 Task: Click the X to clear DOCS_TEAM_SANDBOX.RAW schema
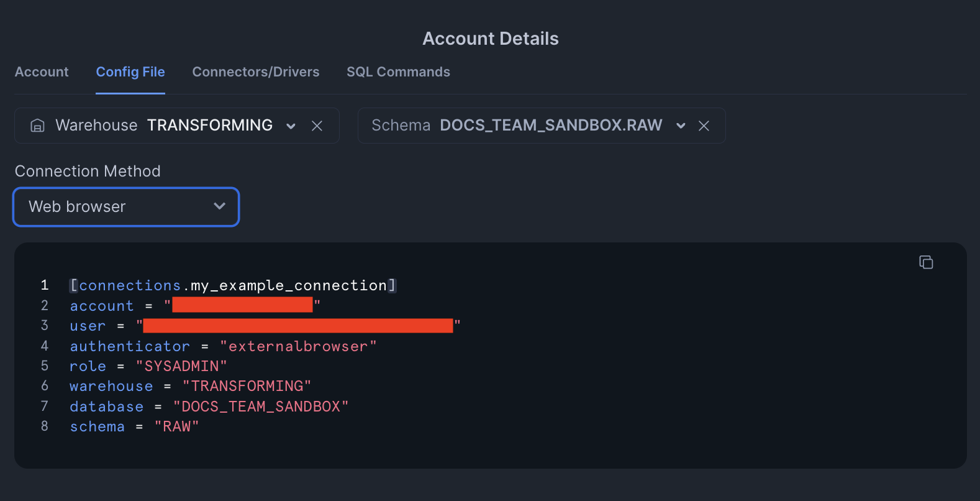704,125
